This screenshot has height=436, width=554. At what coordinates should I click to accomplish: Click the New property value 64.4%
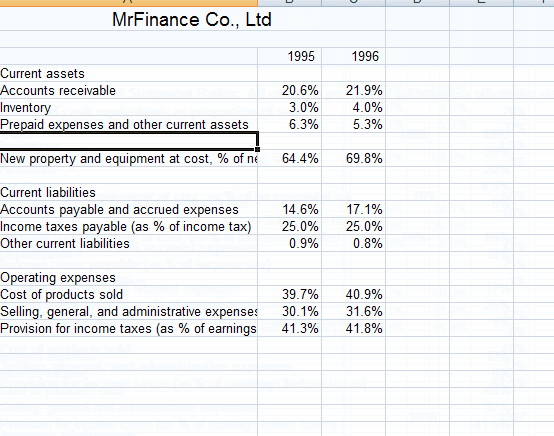coord(290,158)
